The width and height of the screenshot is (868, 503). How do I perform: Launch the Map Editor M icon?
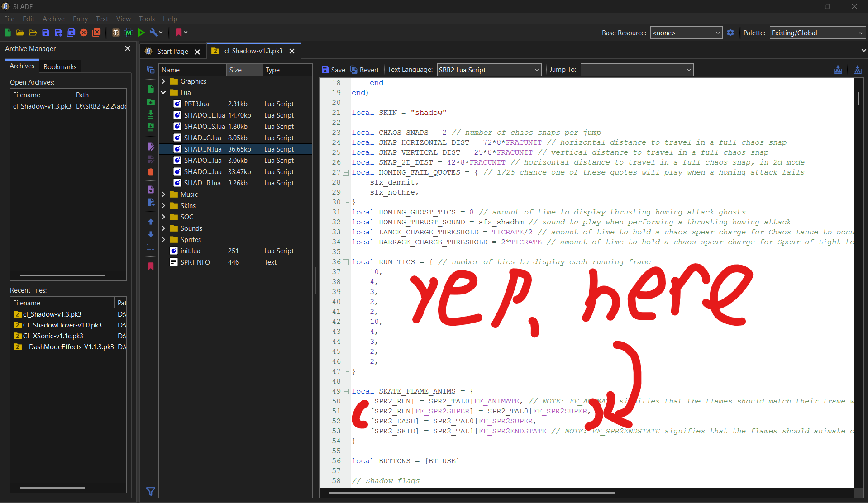pos(129,33)
